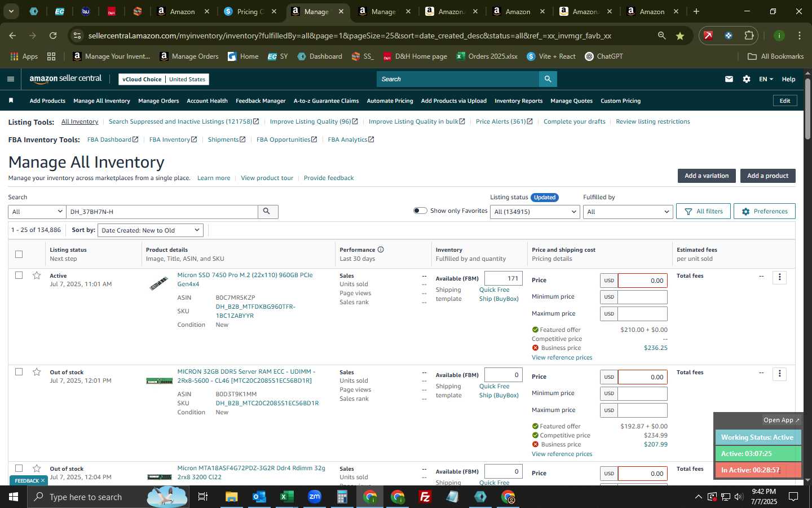Open Preferences button
Viewport: 812px width, 508px height.
764,211
